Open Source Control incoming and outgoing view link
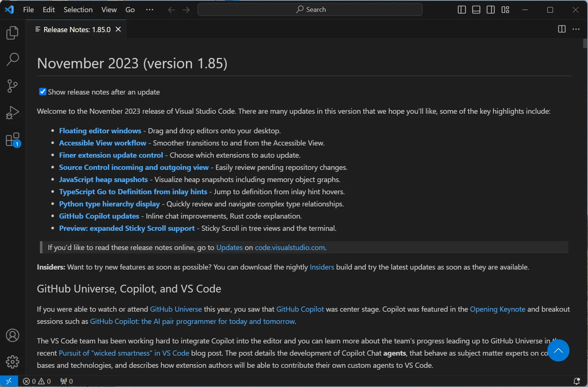 pyautogui.click(x=134, y=167)
